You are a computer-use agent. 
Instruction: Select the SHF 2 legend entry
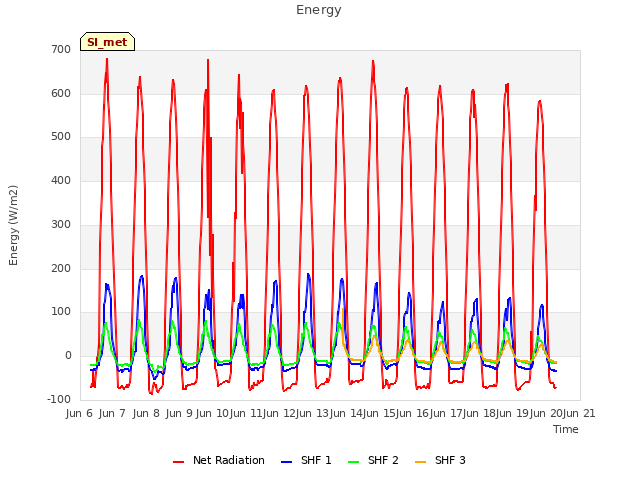click(x=373, y=460)
